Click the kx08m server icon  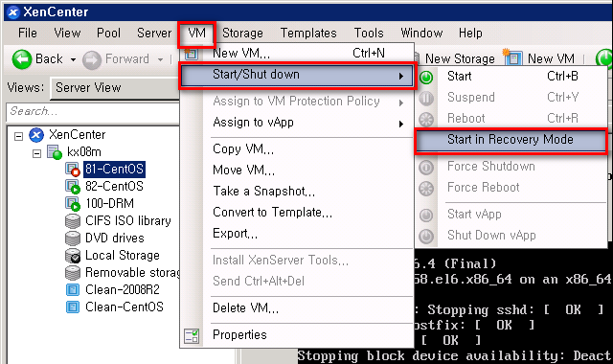[x=55, y=152]
